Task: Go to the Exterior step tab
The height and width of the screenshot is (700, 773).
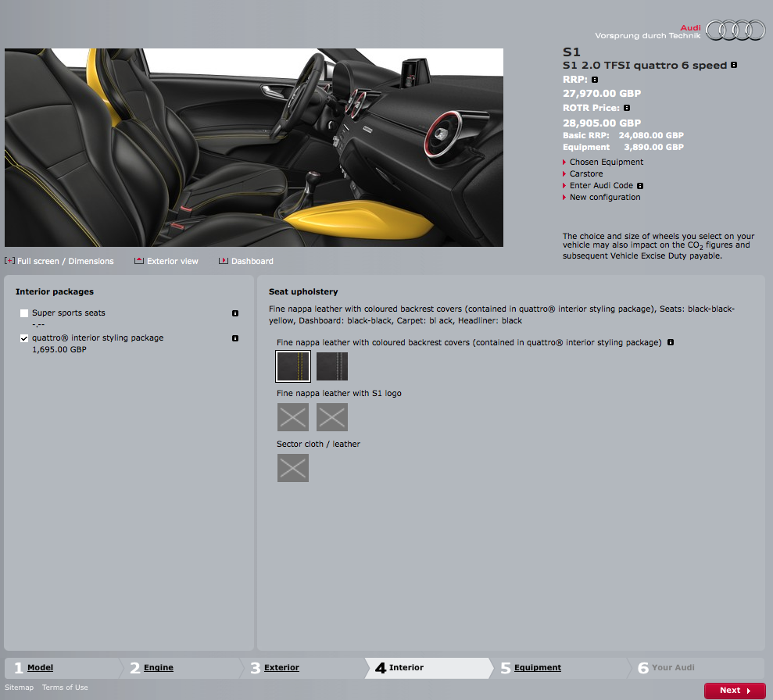Action: [281, 668]
